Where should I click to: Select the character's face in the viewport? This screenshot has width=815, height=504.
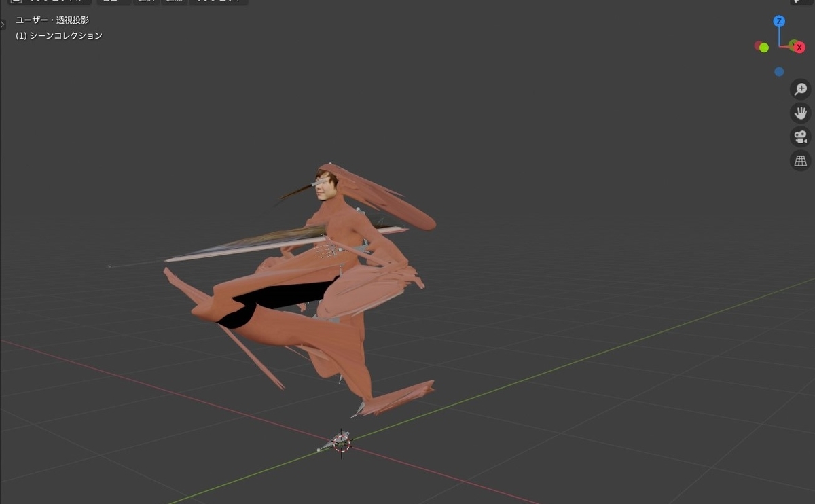click(325, 186)
